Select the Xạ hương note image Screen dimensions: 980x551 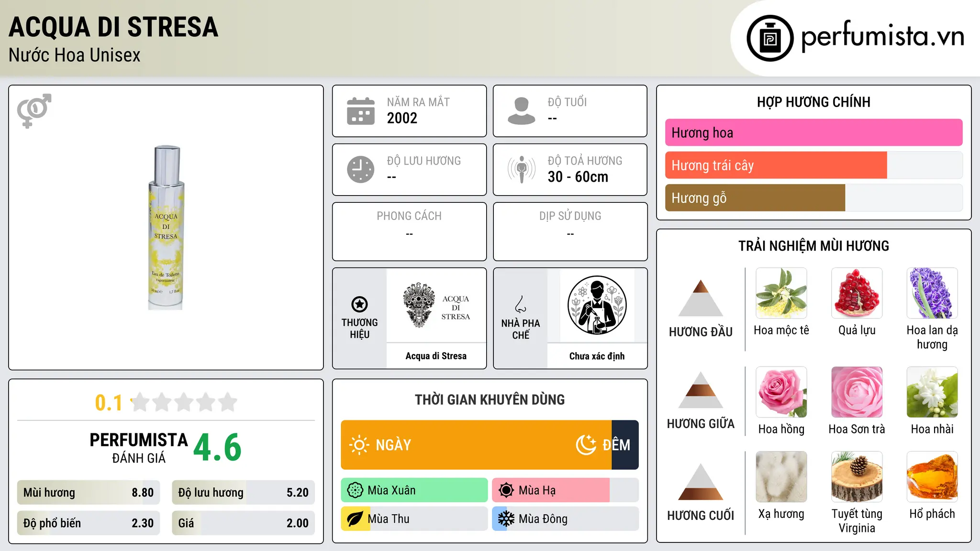pos(781,477)
